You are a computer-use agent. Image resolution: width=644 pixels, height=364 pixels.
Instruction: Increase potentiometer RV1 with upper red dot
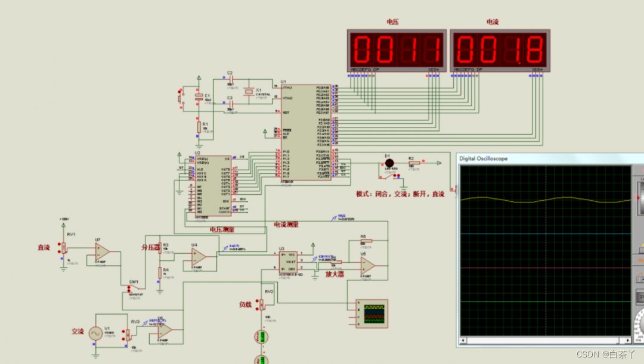(59, 245)
